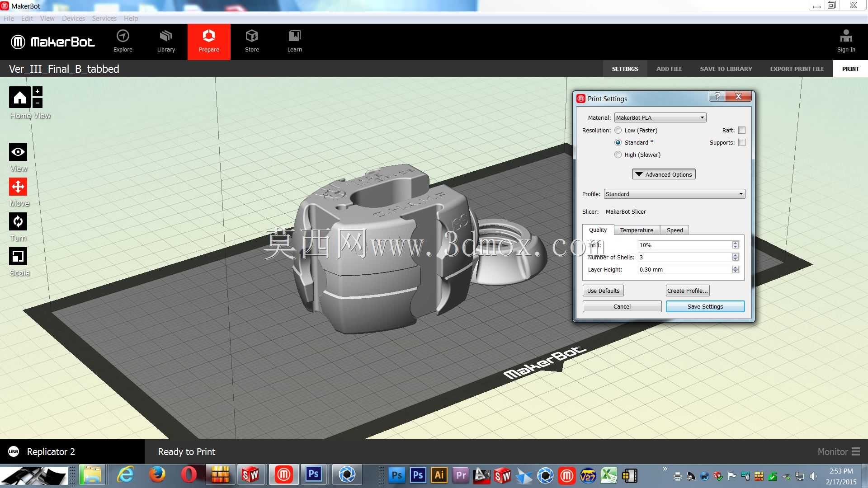
Task: Open the Material dropdown
Action: pyautogui.click(x=660, y=117)
